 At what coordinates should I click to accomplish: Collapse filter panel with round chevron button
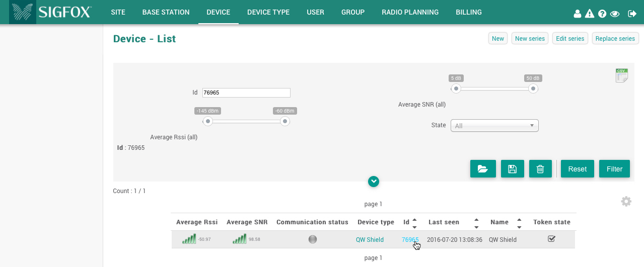[373, 182]
